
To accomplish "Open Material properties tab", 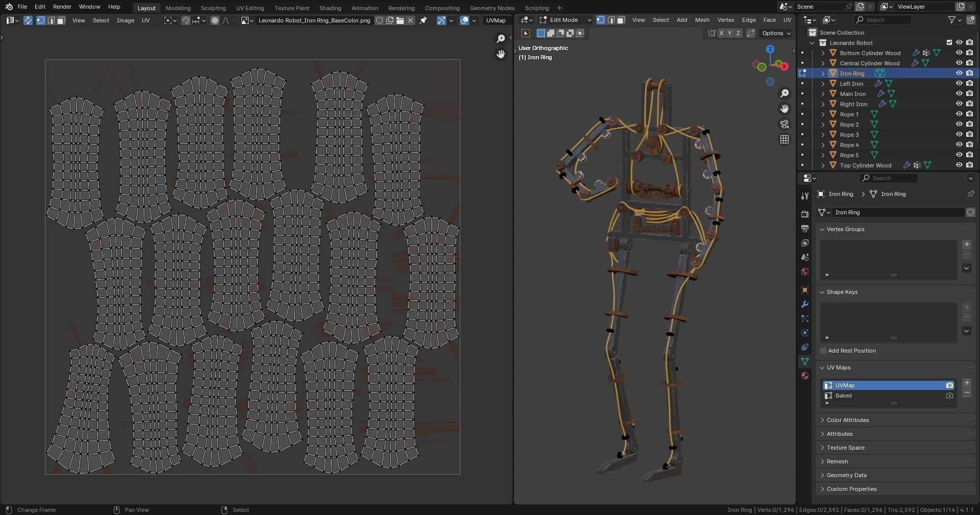I will point(805,376).
